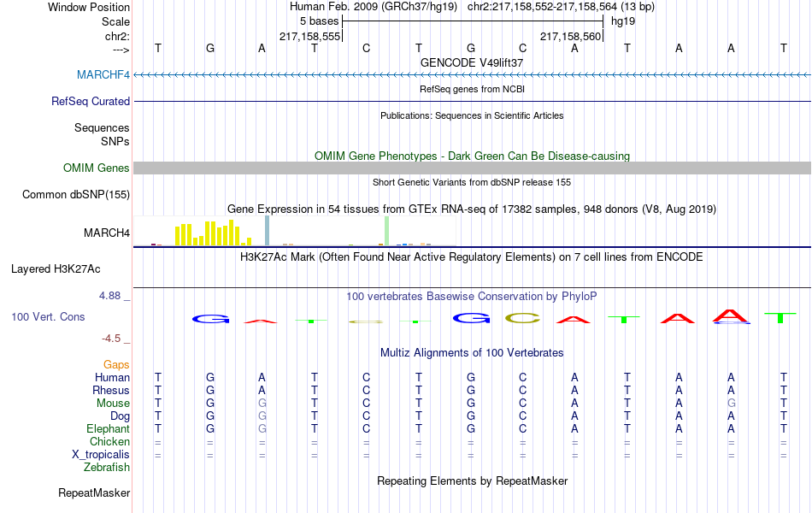The height and width of the screenshot is (513, 812).
Task: Click the hg19 label beside scale bar
Action: click(x=623, y=21)
